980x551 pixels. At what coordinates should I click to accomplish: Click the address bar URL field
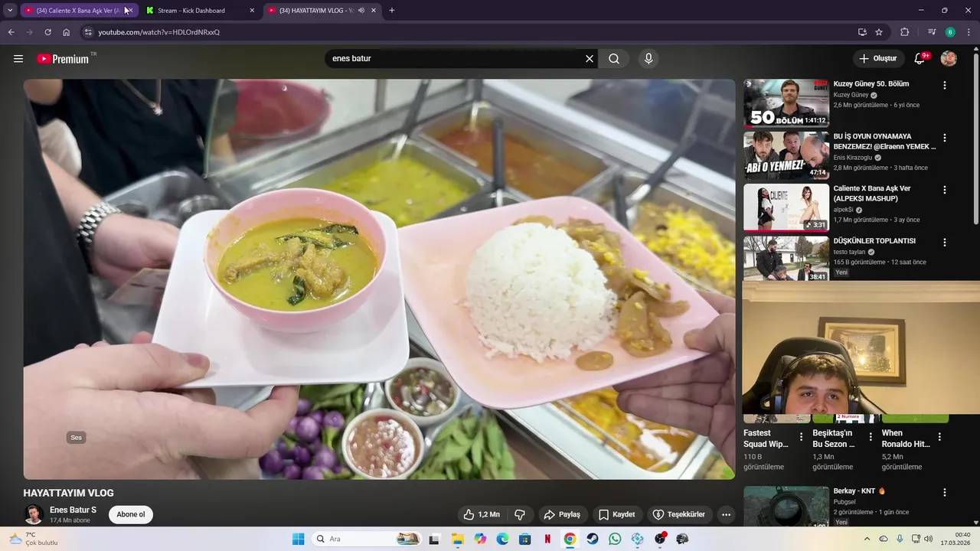click(x=475, y=32)
